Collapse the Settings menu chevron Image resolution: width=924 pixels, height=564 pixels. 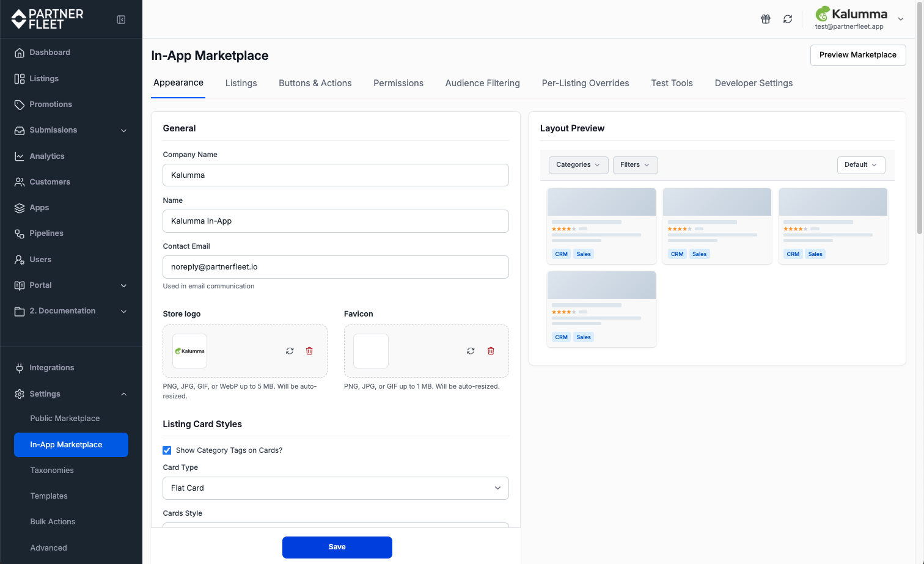coord(123,394)
